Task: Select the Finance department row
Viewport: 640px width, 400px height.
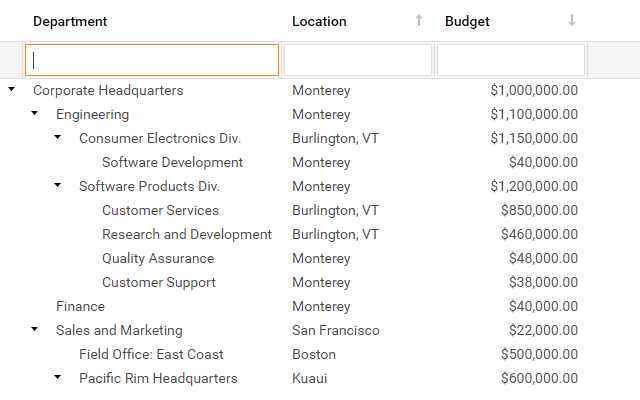Action: (x=80, y=306)
